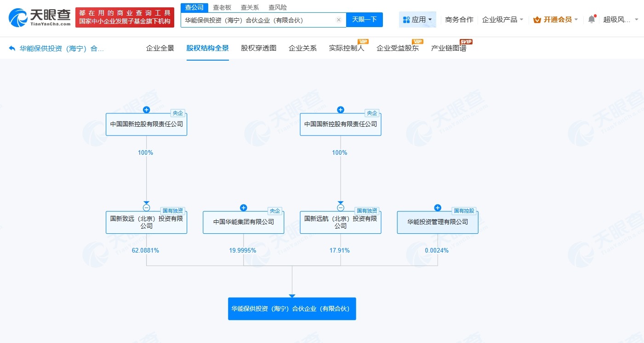
Task: Collapse the 国新远航 node
Action: tap(340, 208)
